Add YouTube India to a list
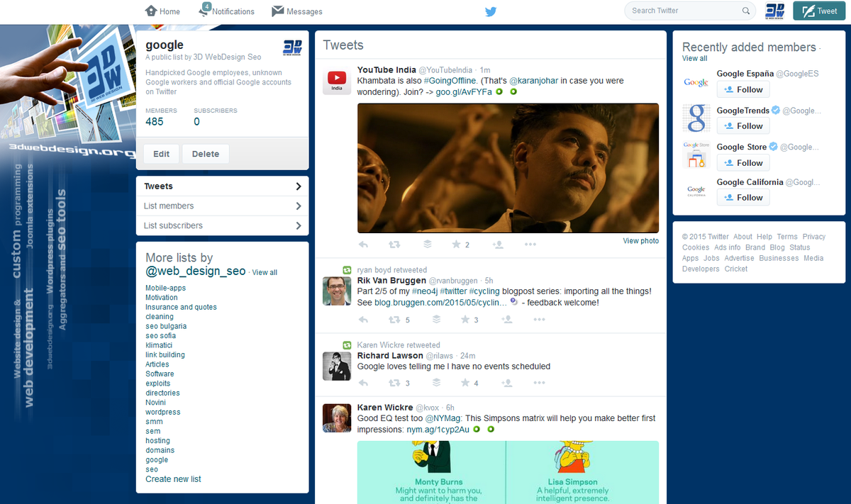The height and width of the screenshot is (504, 851). tap(498, 245)
